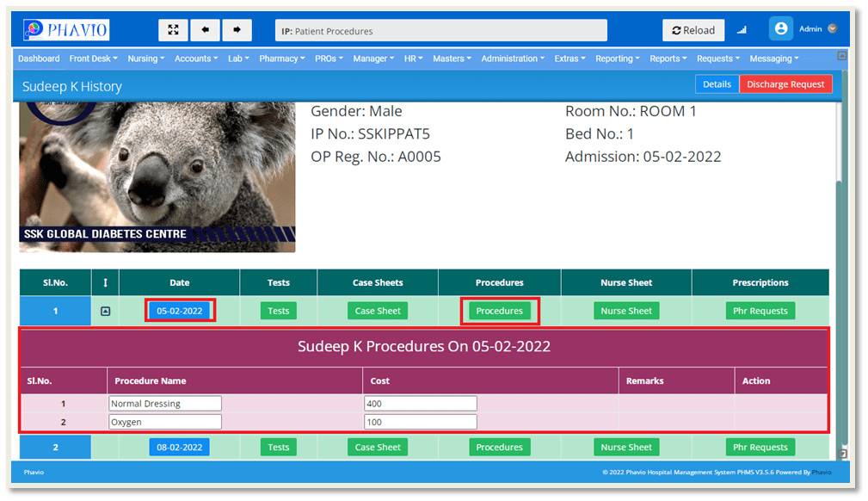The height and width of the screenshot is (501, 868).
Task: Click the sort icon column header
Action: point(105,282)
